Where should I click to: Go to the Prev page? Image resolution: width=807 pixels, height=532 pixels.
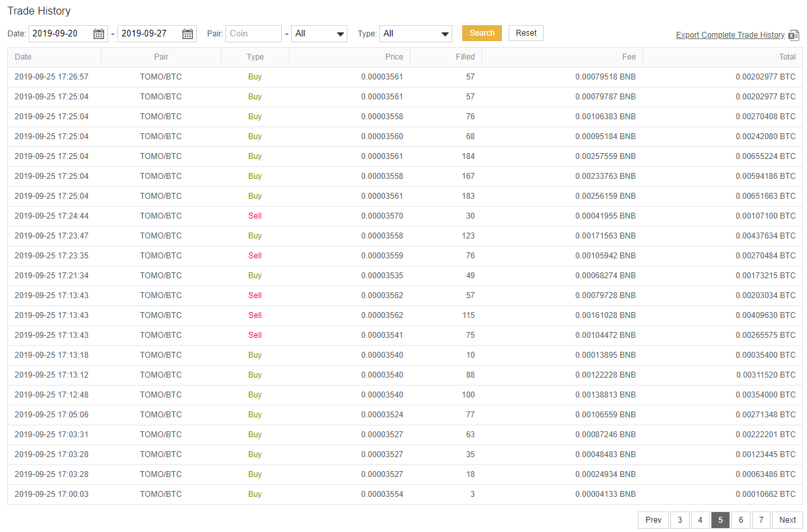653,520
